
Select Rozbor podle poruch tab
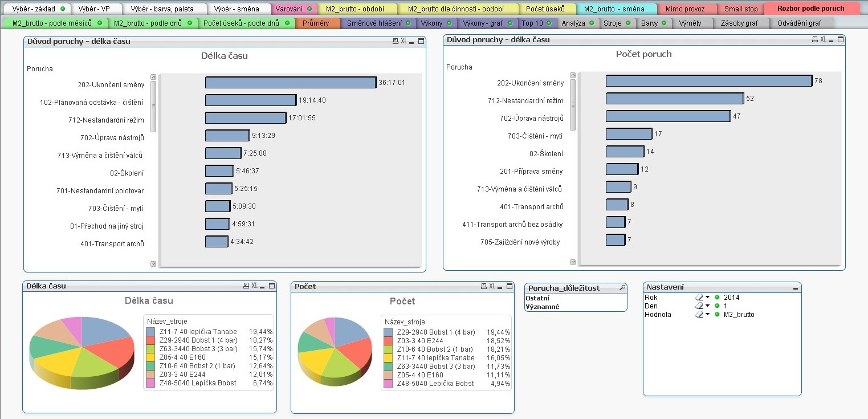point(811,9)
